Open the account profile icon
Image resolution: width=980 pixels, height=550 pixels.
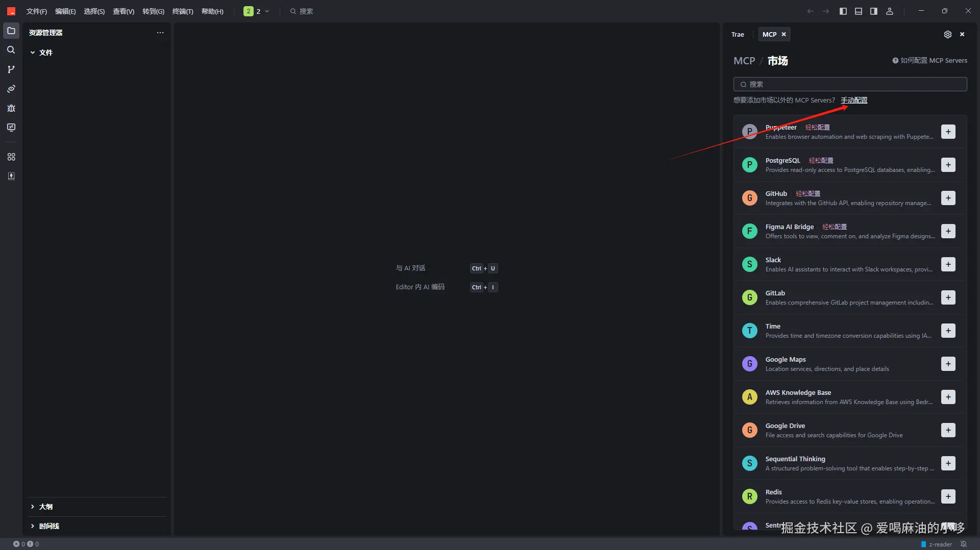point(890,11)
